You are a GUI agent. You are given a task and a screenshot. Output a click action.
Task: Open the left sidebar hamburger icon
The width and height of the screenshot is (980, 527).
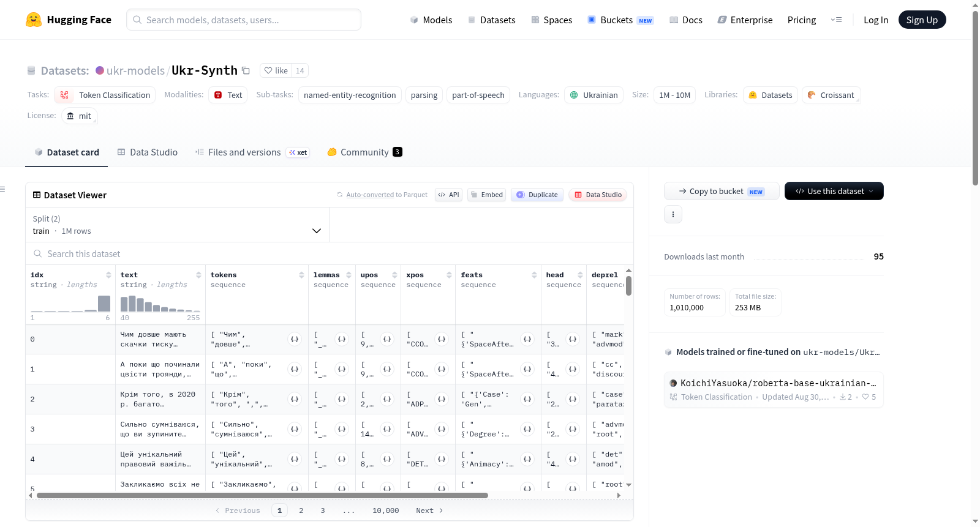point(2,189)
